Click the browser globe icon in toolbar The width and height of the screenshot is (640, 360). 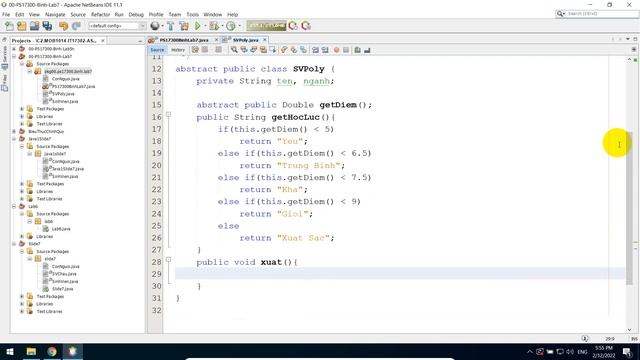click(x=155, y=26)
